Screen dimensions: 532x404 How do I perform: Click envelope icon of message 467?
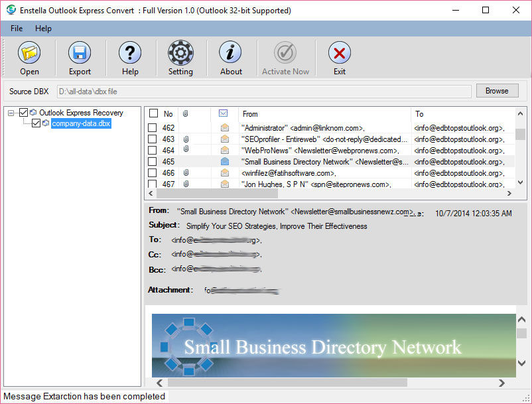coord(225,184)
